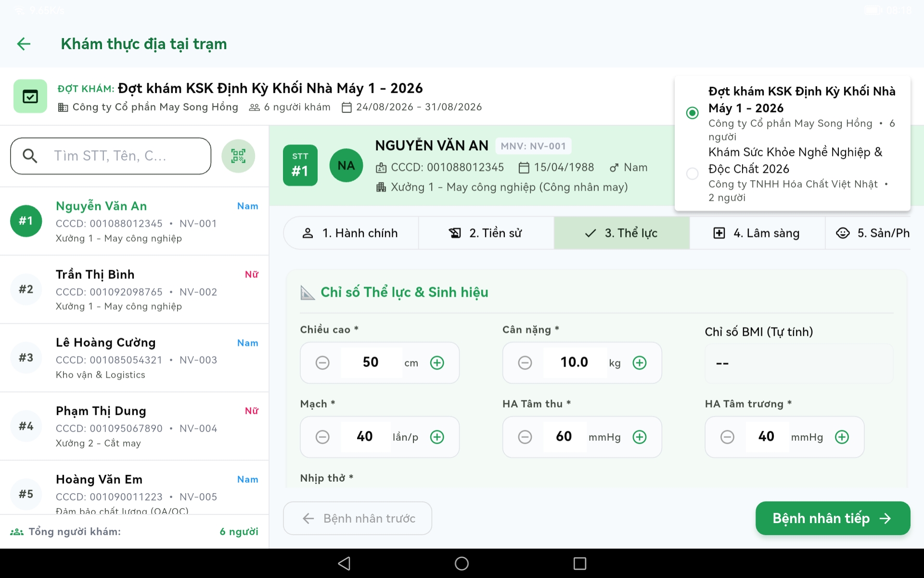Decrease HA Tâm thu value
Image resolution: width=924 pixels, height=578 pixels.
(x=525, y=437)
